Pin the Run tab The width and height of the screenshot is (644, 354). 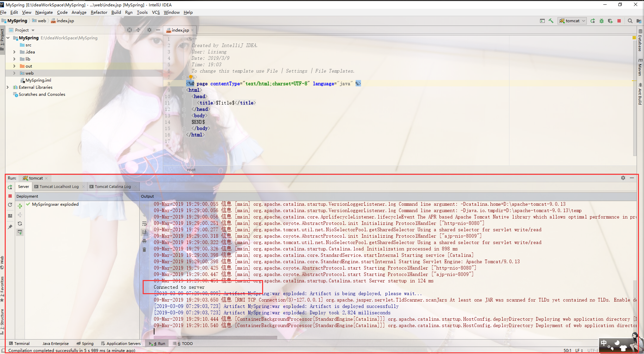(10, 227)
